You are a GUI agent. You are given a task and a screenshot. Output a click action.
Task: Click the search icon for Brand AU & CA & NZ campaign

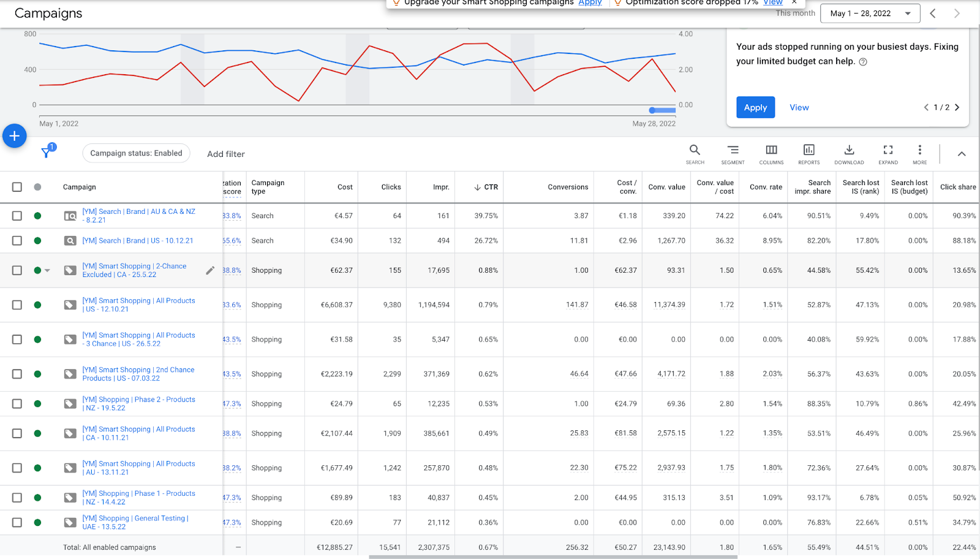(x=70, y=216)
